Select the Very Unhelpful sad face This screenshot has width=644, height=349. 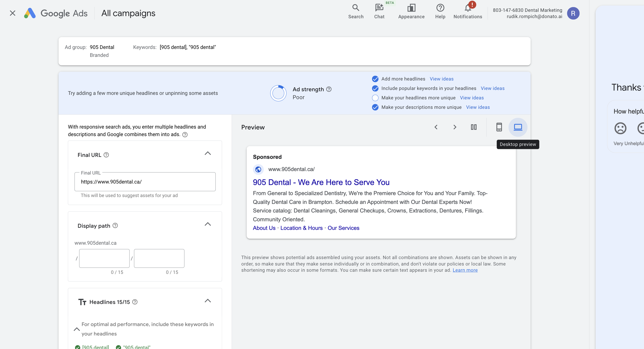point(620,128)
